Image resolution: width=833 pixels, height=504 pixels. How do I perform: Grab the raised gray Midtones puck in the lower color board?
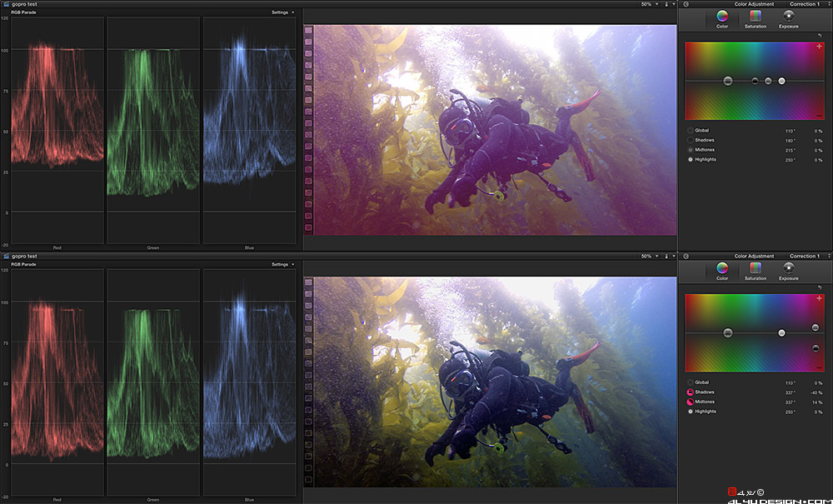click(816, 327)
